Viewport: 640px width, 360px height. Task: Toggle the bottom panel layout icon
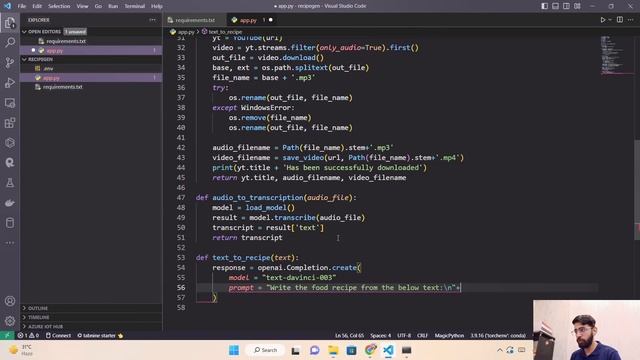click(556, 6)
